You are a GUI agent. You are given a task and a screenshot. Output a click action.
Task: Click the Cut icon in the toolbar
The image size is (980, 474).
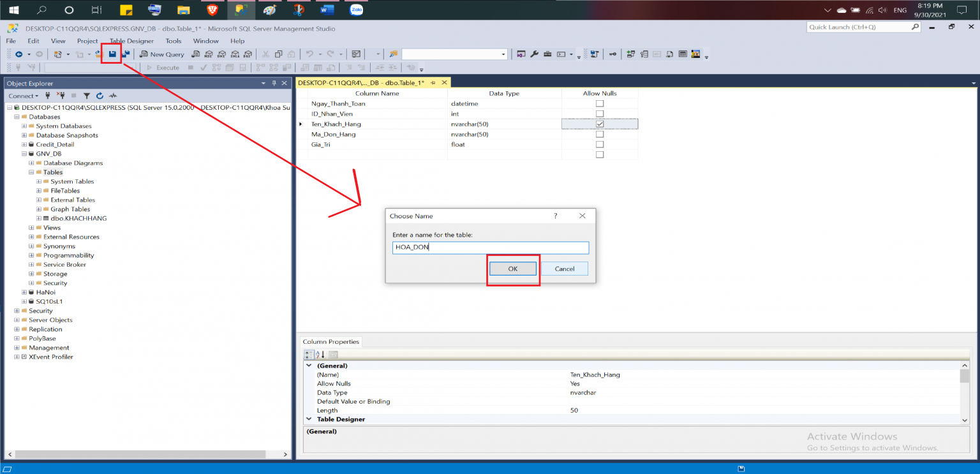coord(266,54)
